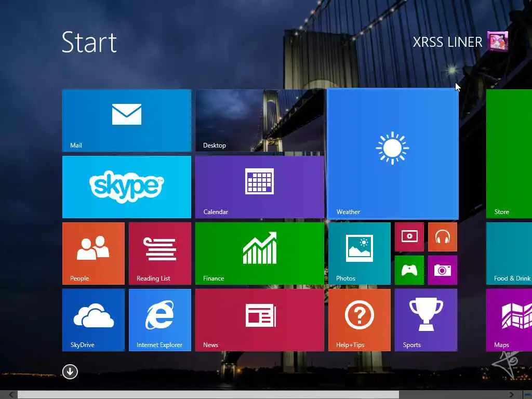Image resolution: width=532 pixels, height=399 pixels.
Task: Open the Calendar tile
Action: pyautogui.click(x=260, y=187)
